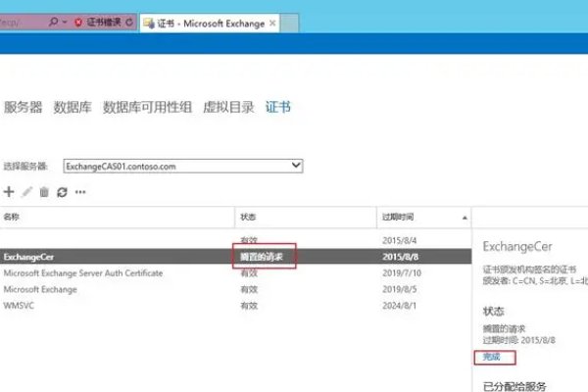Select the WMSVC certificate row
The image size is (588, 392).
click(x=235, y=306)
